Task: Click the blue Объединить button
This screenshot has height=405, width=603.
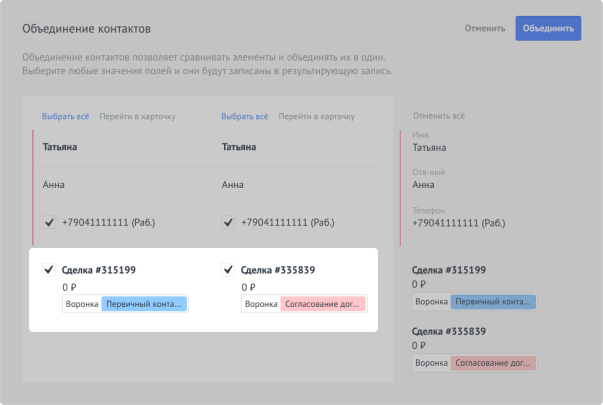Action: (548, 28)
